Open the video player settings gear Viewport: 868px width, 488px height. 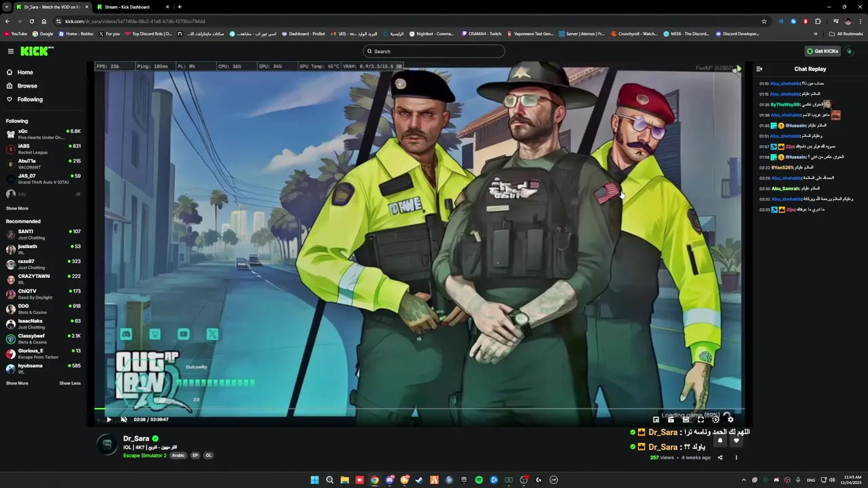(x=730, y=420)
